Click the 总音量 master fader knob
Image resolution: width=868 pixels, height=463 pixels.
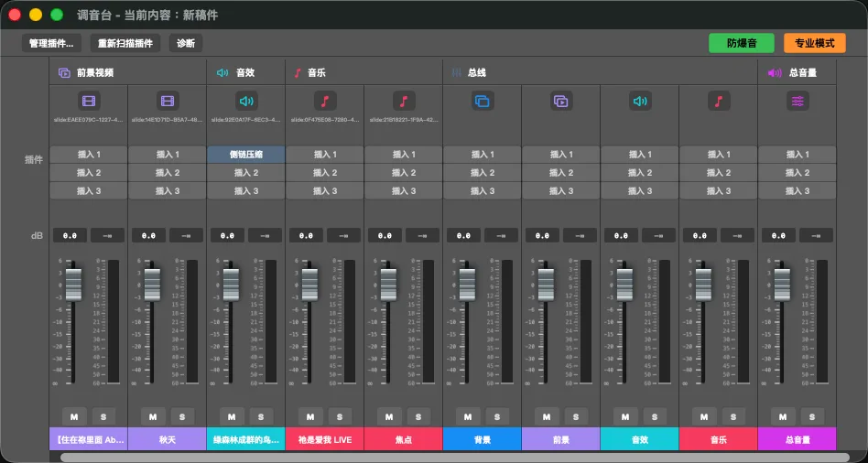(x=782, y=285)
